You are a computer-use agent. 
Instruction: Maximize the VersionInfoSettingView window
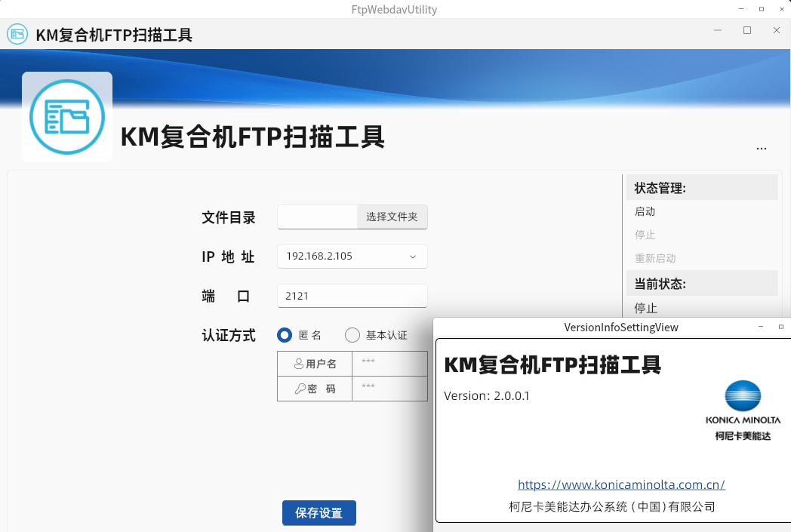(781, 327)
